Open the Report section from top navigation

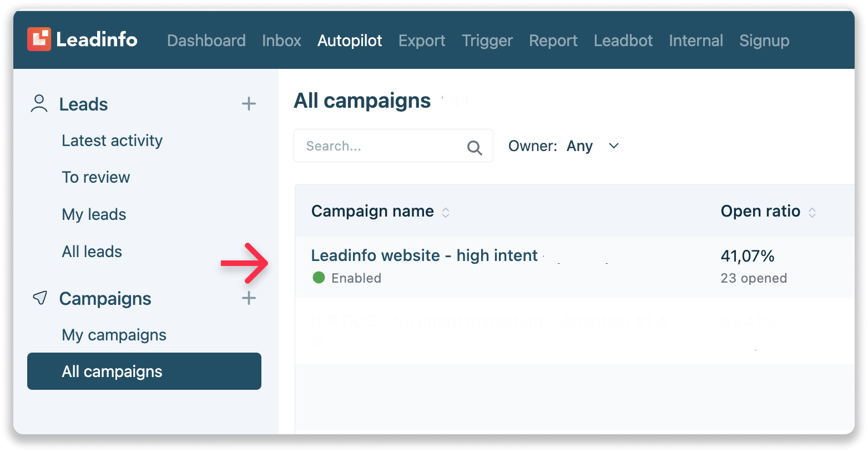[553, 40]
